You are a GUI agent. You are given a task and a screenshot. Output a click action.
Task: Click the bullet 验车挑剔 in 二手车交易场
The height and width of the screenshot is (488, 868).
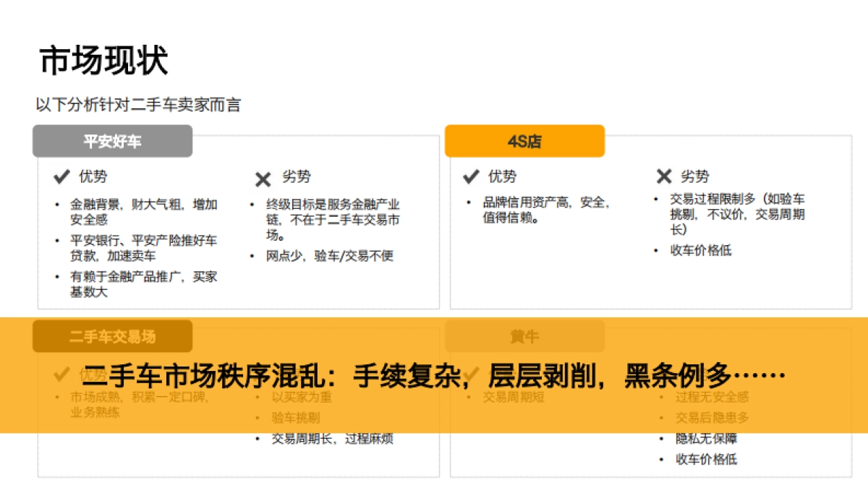point(297,417)
